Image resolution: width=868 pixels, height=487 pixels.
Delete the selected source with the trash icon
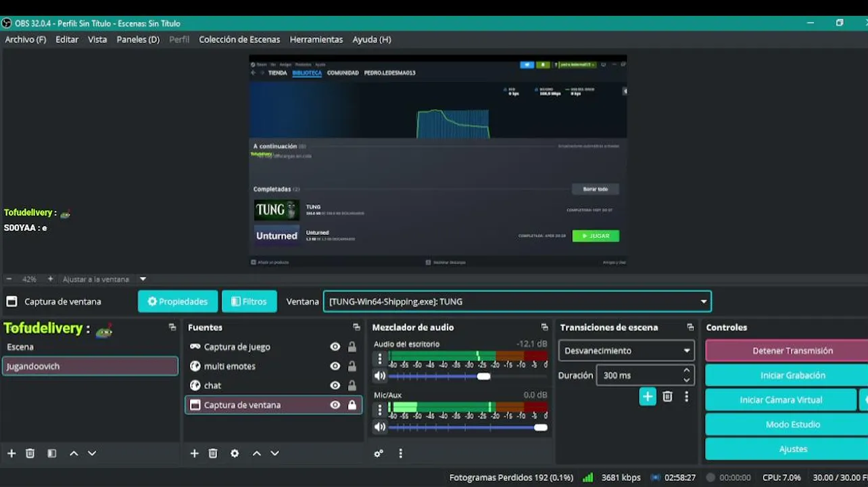coord(213,453)
